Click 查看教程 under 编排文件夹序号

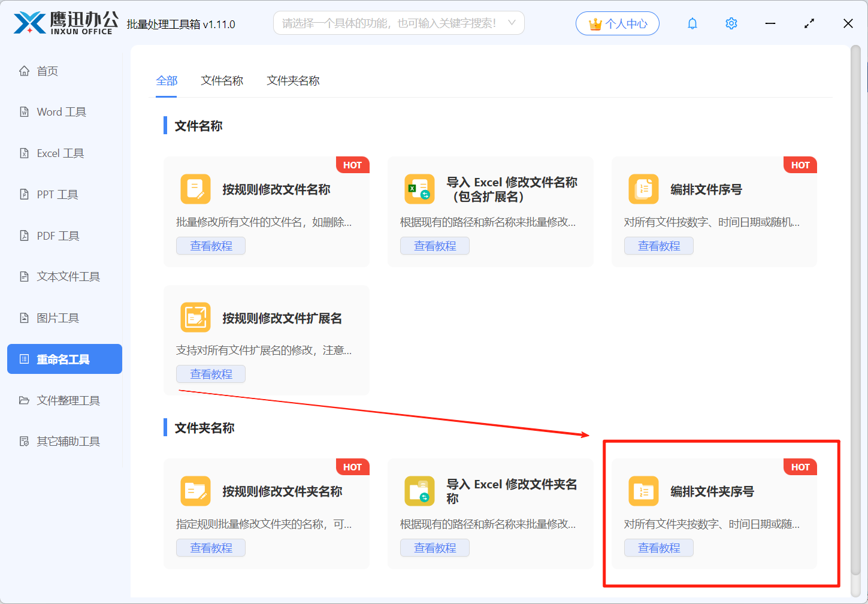pos(659,547)
